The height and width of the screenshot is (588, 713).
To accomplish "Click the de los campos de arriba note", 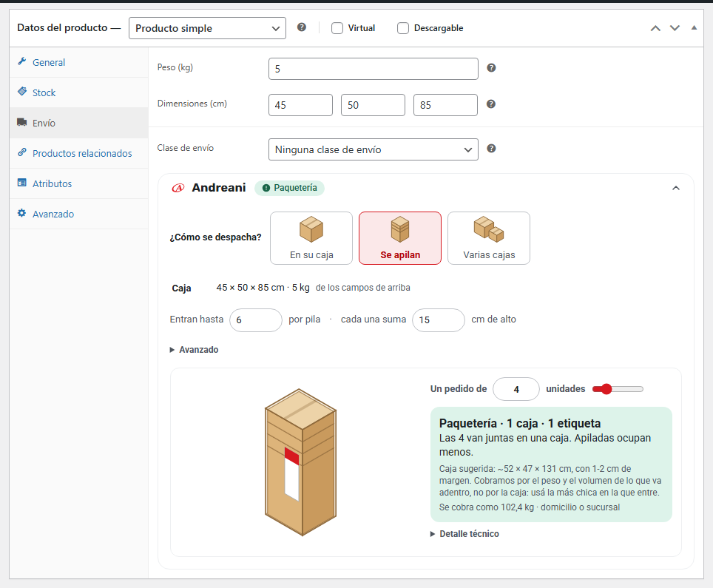I will coord(363,288).
